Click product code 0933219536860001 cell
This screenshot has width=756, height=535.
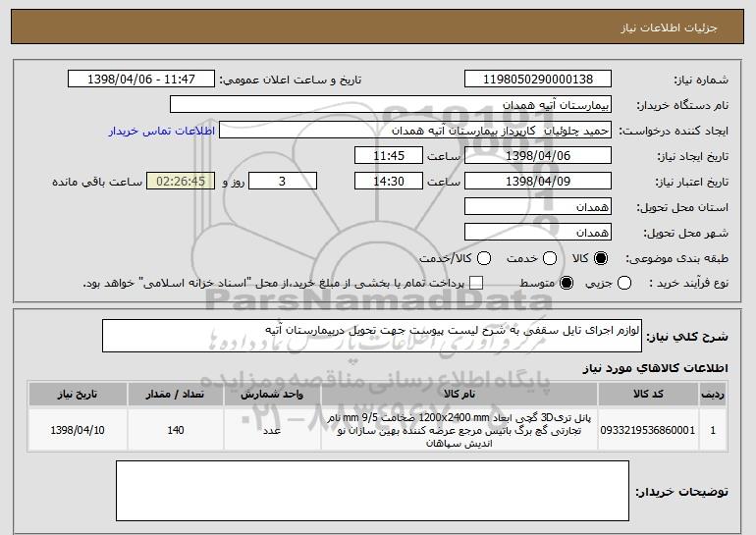point(648,430)
